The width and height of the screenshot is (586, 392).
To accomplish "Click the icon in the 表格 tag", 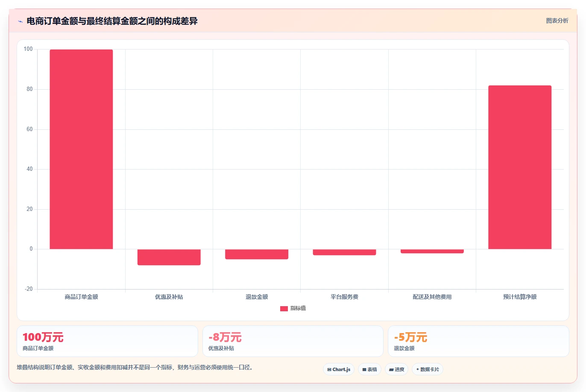I will pos(364,370).
